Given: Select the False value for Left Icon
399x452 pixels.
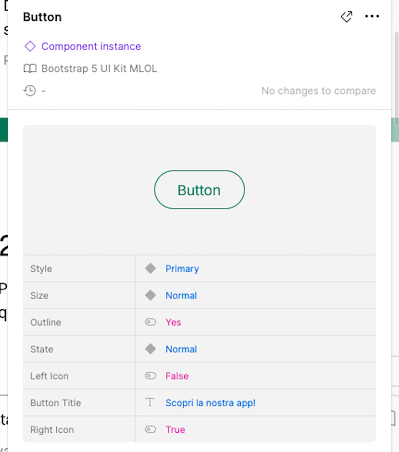Looking at the screenshot, I should 177,376.
